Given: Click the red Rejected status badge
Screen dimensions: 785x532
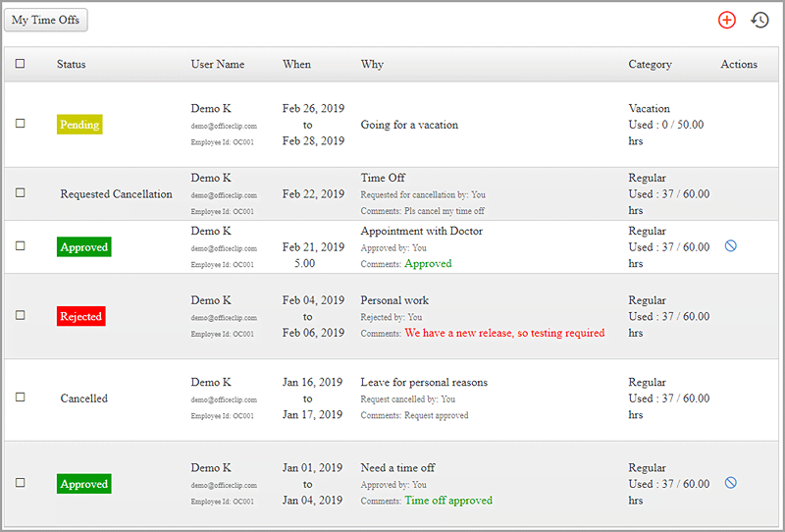Looking at the screenshot, I should coord(80,317).
